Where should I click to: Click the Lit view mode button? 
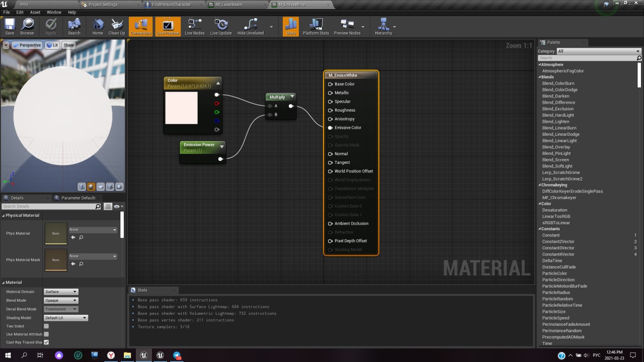tap(52, 45)
